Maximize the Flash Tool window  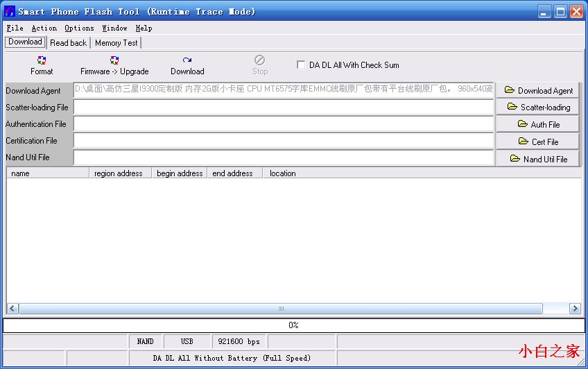561,12
